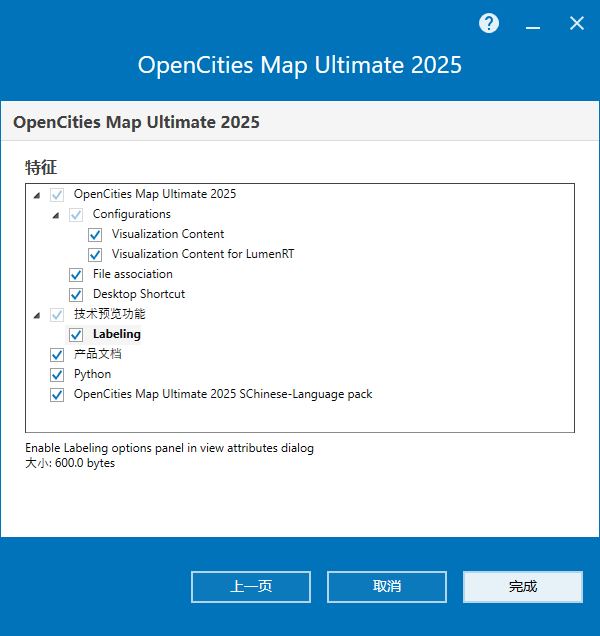Click the 'Enable Labeling options panel' description text
The width and height of the screenshot is (600, 636).
point(169,448)
